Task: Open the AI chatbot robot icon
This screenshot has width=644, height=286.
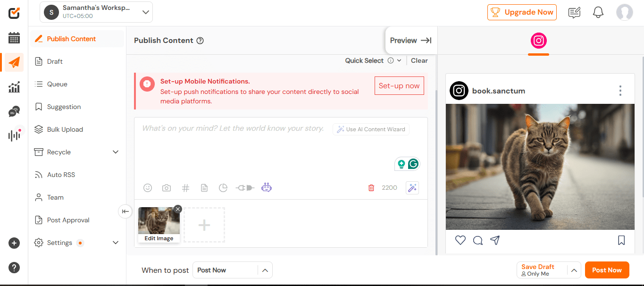Action: pyautogui.click(x=267, y=187)
